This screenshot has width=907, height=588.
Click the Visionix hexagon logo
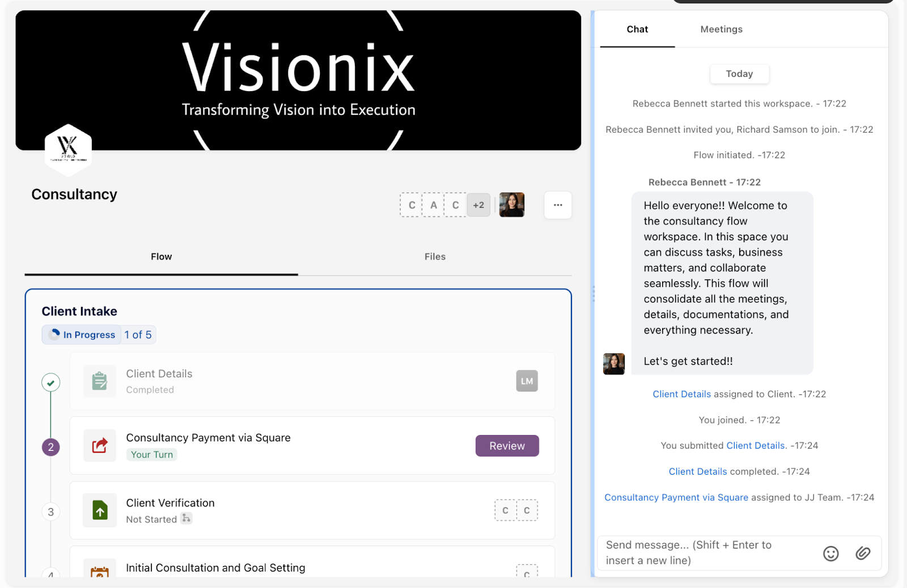(68, 150)
